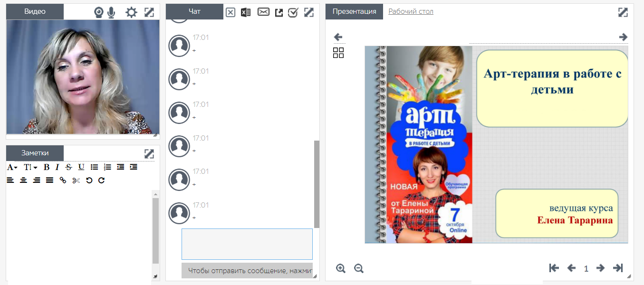
Task: Align notes text right
Action: point(37,180)
